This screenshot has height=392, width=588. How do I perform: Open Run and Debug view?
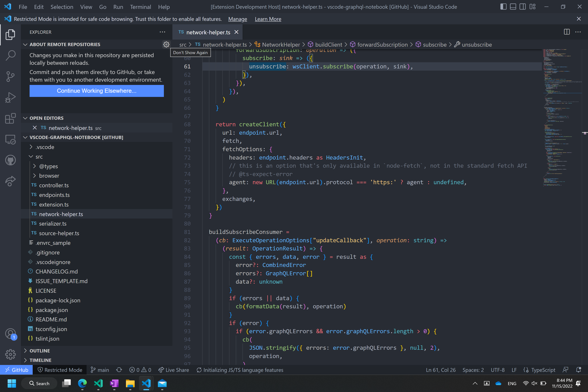pyautogui.click(x=10, y=97)
